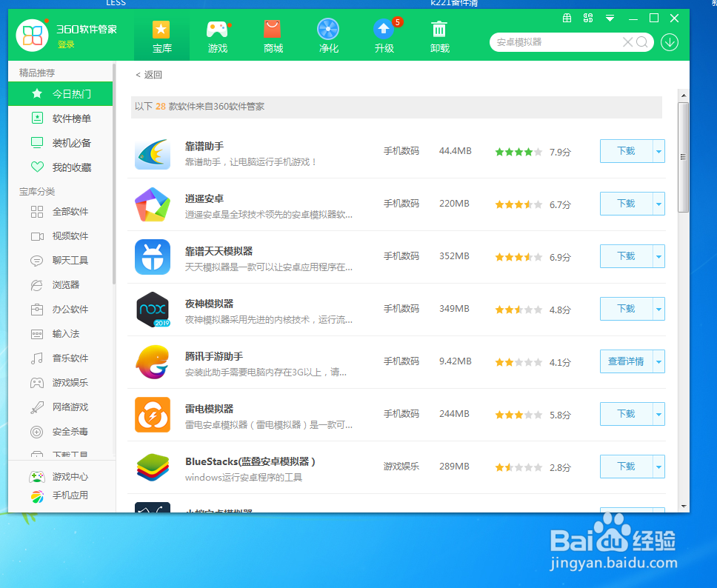The image size is (717, 588).
Task: Download 靠谱天天模拟器
Action: pos(626,256)
